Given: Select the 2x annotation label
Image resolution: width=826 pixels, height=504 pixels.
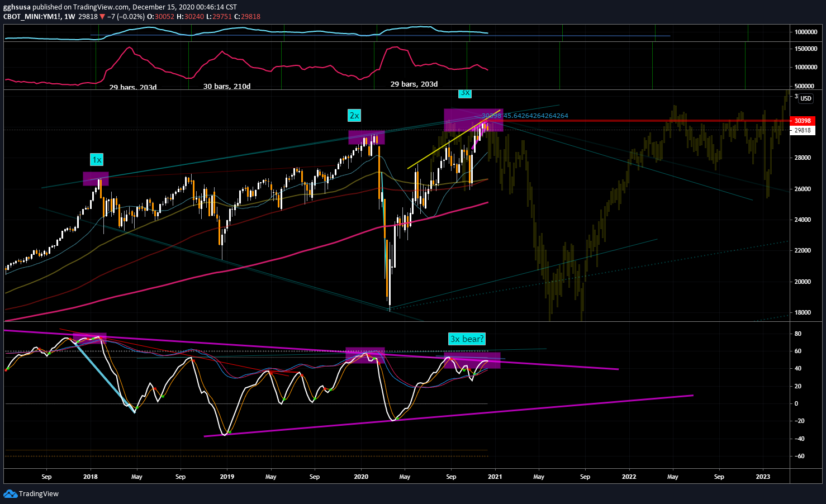Looking at the screenshot, I should tap(354, 115).
